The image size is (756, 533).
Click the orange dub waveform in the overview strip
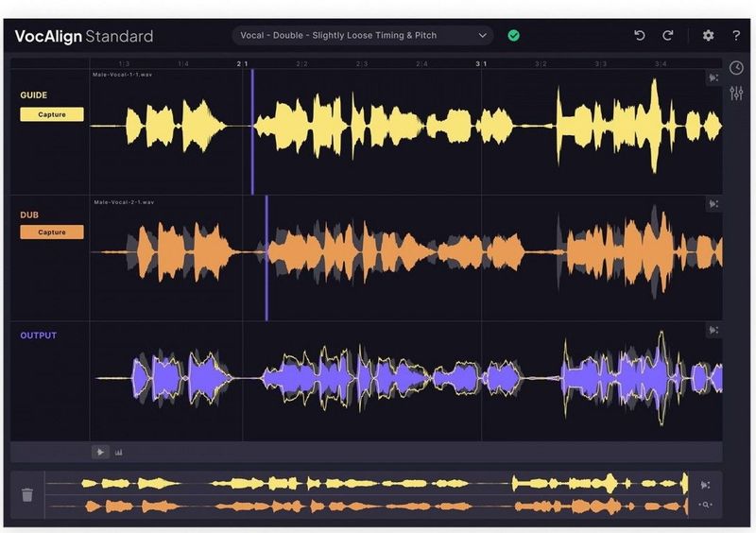coord(368,507)
